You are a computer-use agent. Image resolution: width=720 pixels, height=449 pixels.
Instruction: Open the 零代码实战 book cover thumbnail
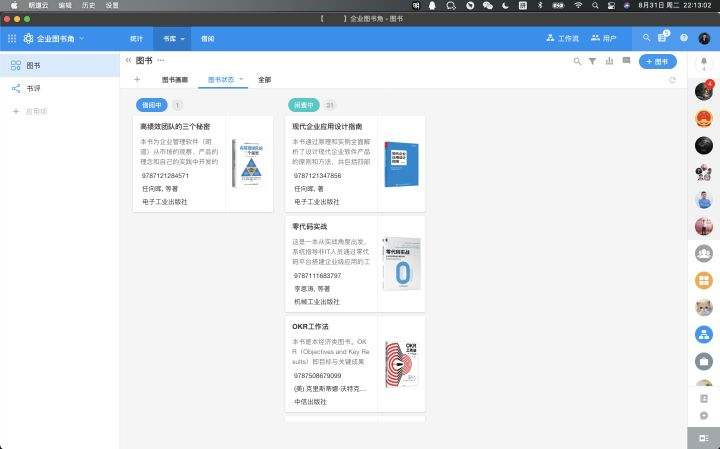pos(400,263)
